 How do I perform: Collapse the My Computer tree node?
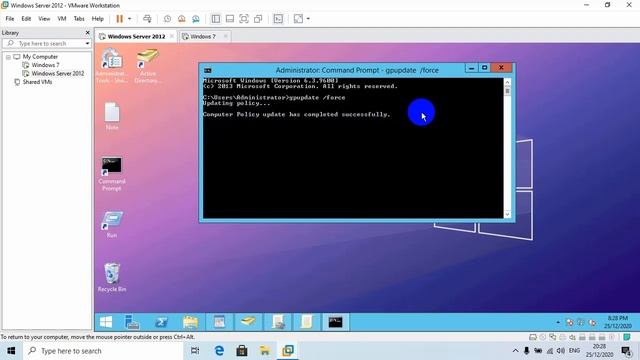8,57
